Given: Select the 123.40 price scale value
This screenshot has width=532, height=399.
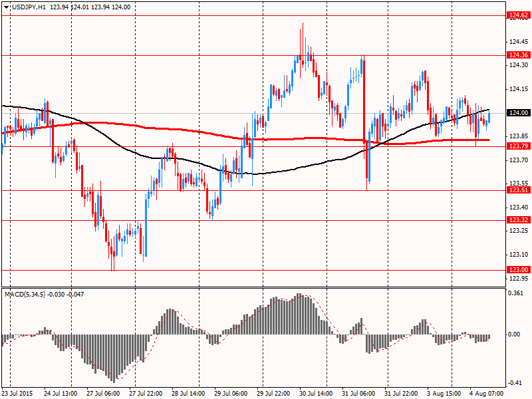Looking at the screenshot, I should (519, 207).
